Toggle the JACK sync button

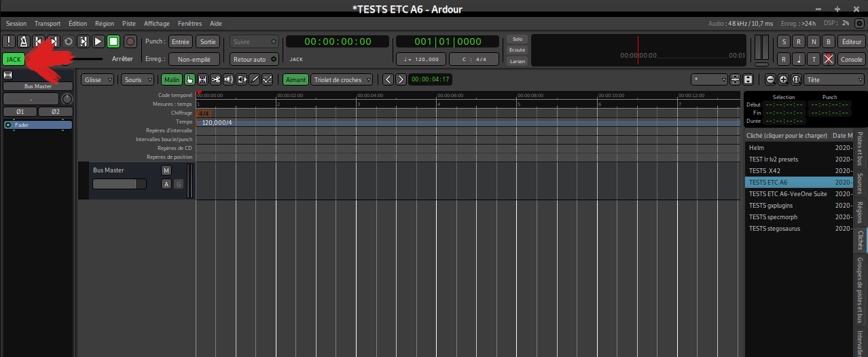click(13, 59)
